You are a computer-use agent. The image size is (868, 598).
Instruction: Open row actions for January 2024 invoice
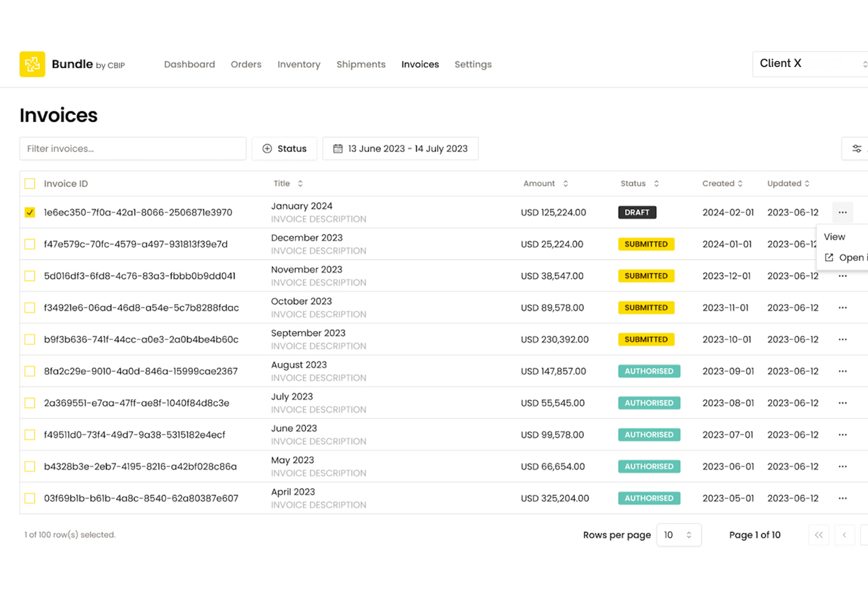[843, 212]
